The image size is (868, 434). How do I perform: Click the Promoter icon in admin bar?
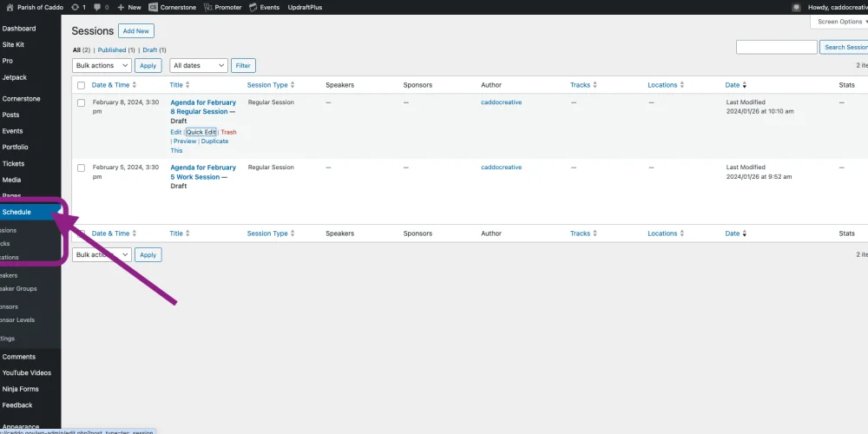pyautogui.click(x=208, y=7)
